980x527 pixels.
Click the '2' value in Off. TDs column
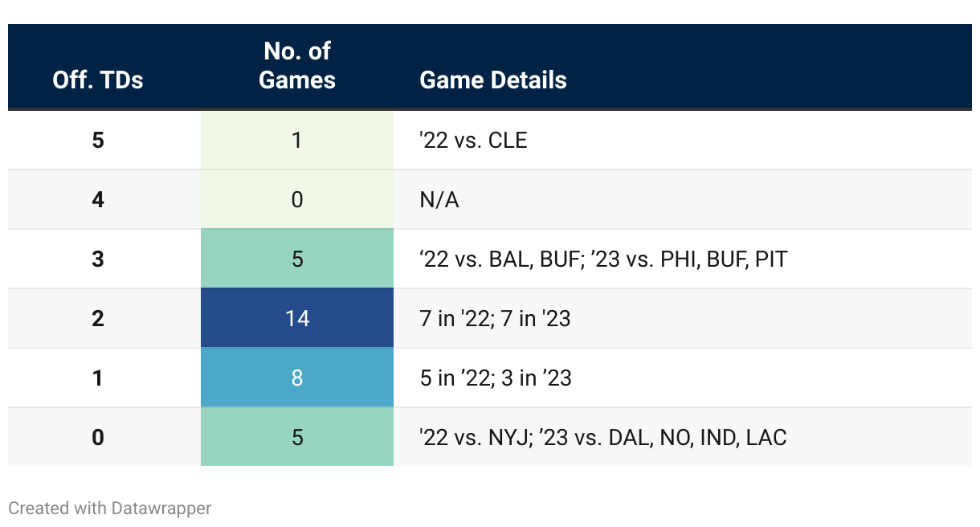(98, 318)
